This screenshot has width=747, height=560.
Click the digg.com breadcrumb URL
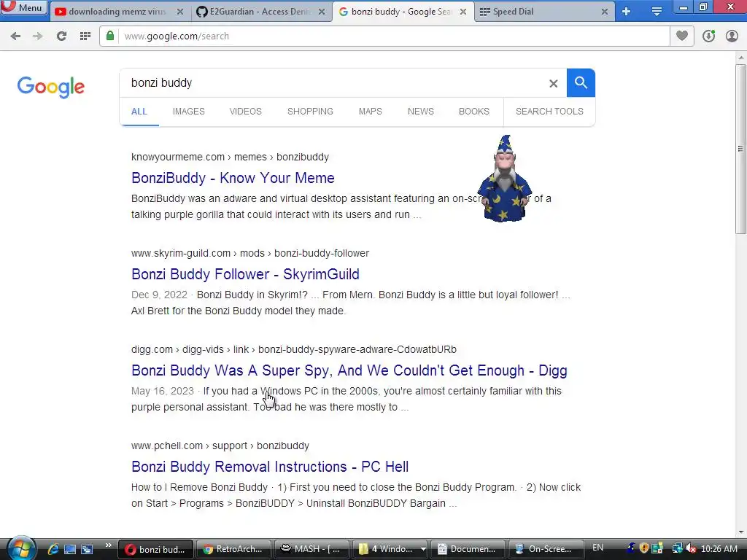tap(294, 349)
